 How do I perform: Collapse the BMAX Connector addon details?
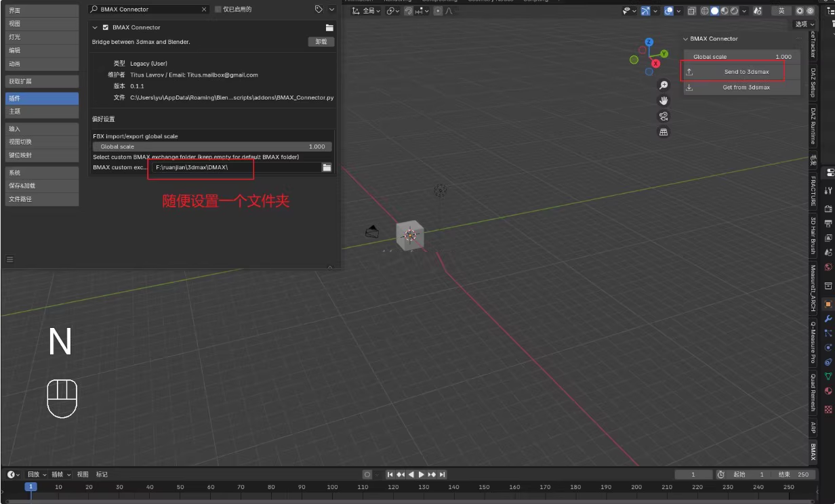(x=96, y=28)
